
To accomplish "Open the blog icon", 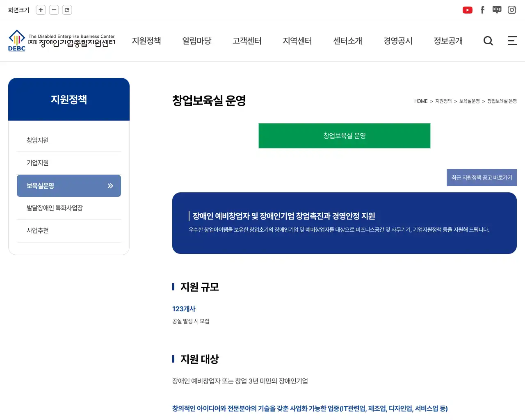I will point(497,10).
